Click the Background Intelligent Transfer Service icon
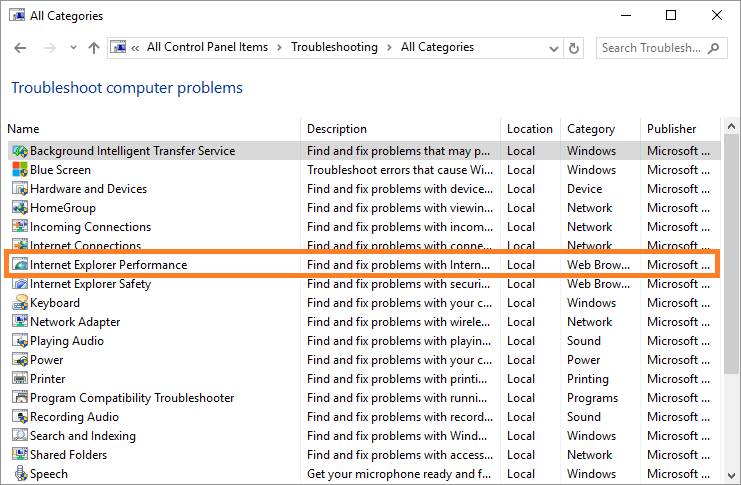Screen dimensions: 741x485 (x=20, y=151)
